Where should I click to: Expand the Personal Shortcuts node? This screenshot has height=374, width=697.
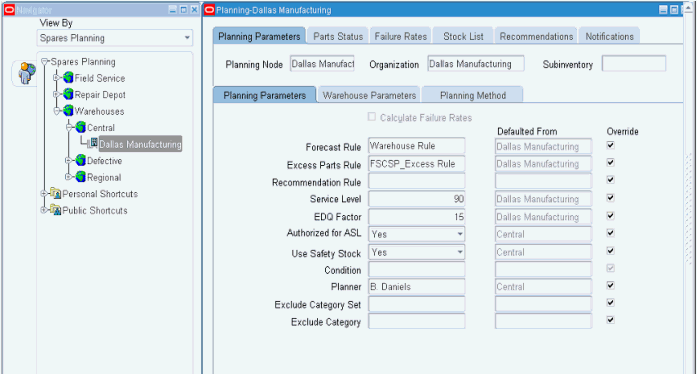click(x=44, y=193)
